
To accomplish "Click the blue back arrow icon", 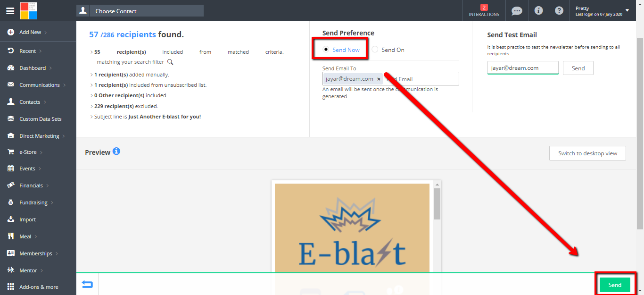I will [87, 284].
